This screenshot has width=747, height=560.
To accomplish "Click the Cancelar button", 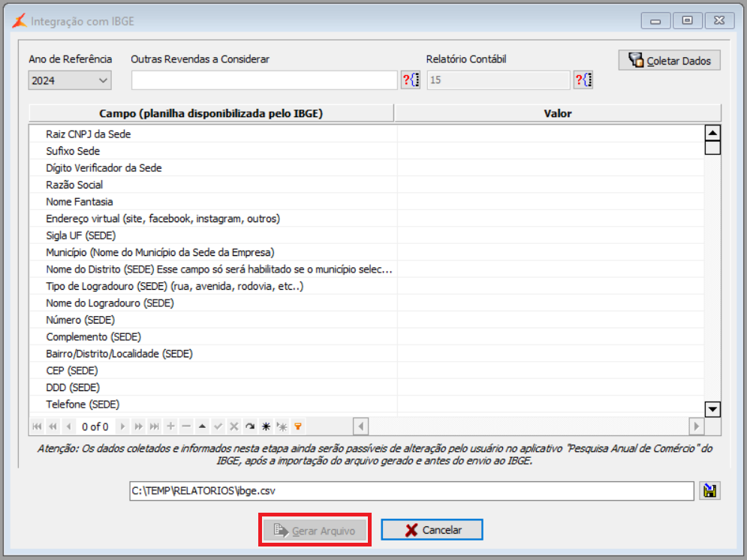I will (x=432, y=530).
